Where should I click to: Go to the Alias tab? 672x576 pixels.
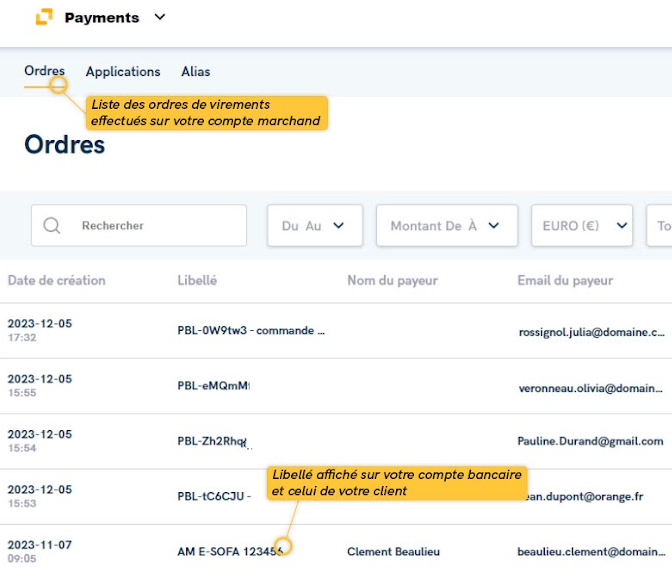click(195, 72)
